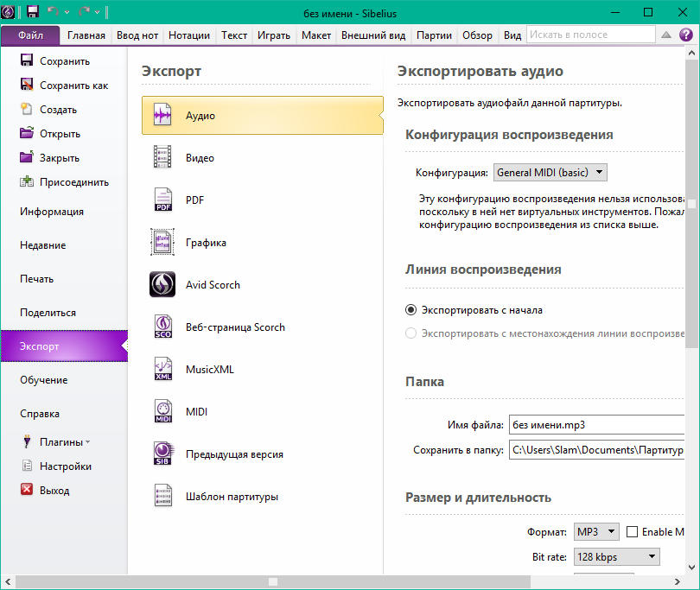The width and height of the screenshot is (700, 590).
Task: Open a file via Открыть
Action: 50,133
